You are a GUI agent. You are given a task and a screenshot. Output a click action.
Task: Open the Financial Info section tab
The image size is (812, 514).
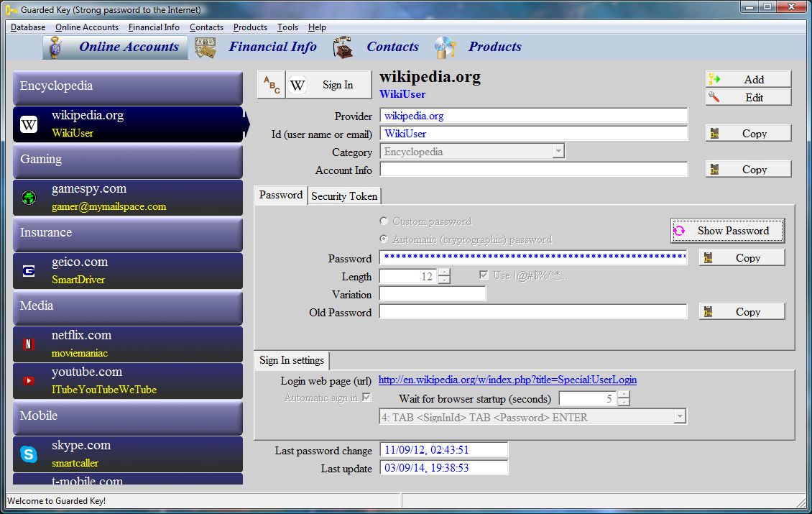coord(272,47)
